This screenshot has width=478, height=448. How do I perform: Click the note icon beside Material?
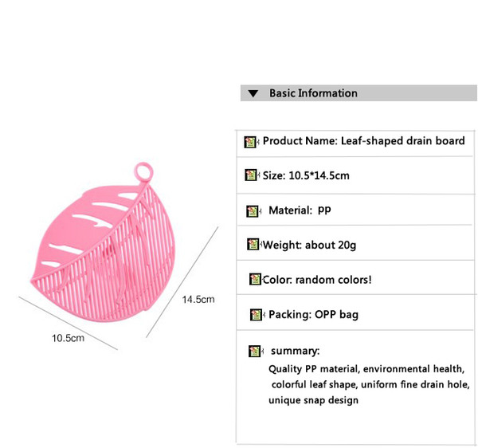[252, 211]
